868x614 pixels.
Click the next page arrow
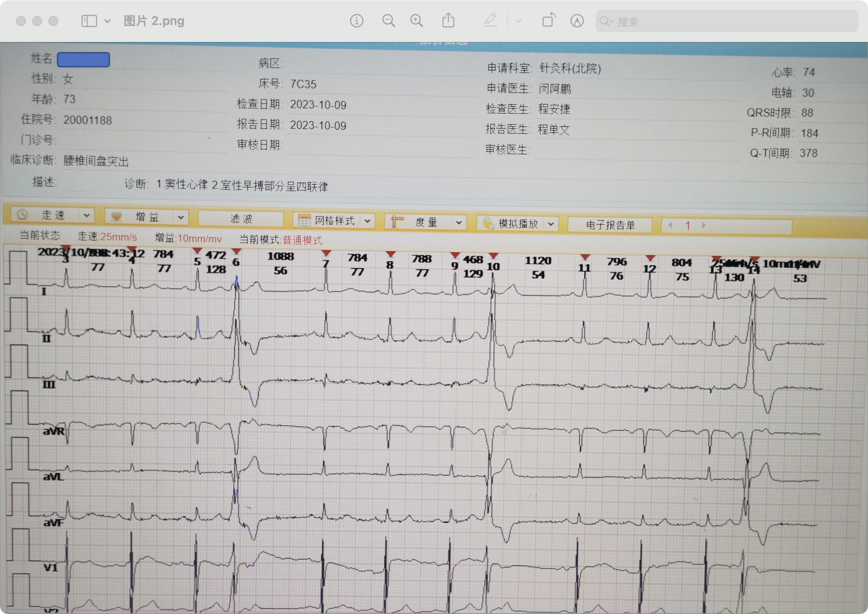704,225
